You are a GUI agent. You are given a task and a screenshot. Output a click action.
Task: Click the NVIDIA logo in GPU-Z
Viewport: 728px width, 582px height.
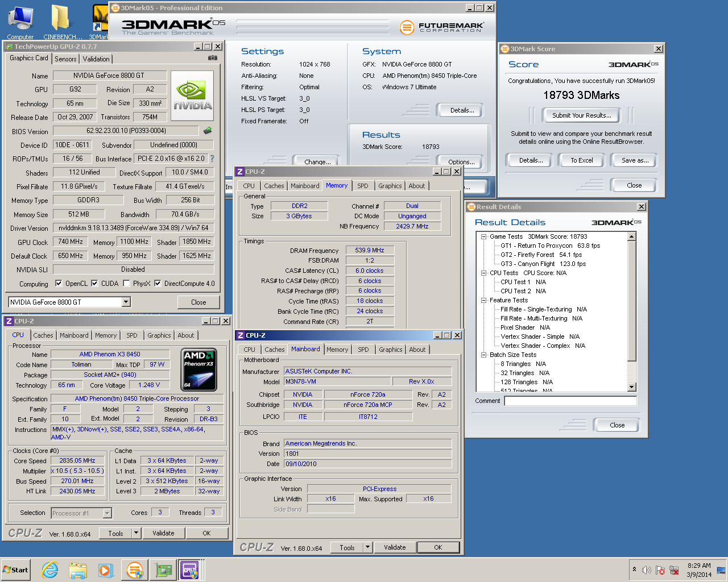point(192,95)
